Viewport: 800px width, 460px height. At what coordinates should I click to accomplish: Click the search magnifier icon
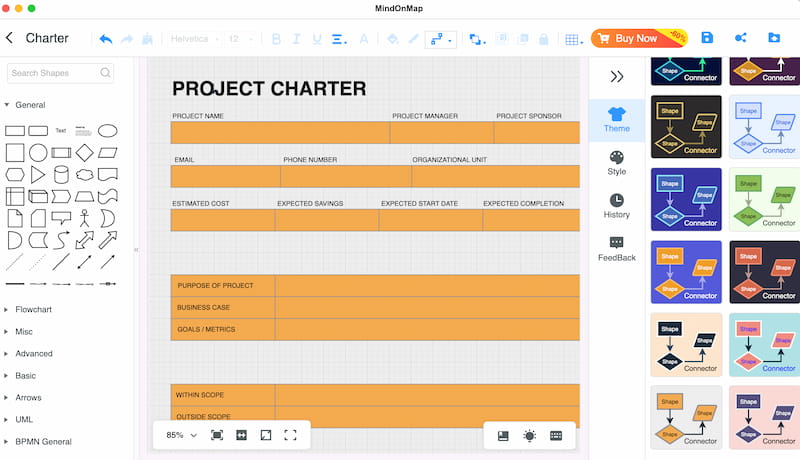pyautogui.click(x=105, y=73)
